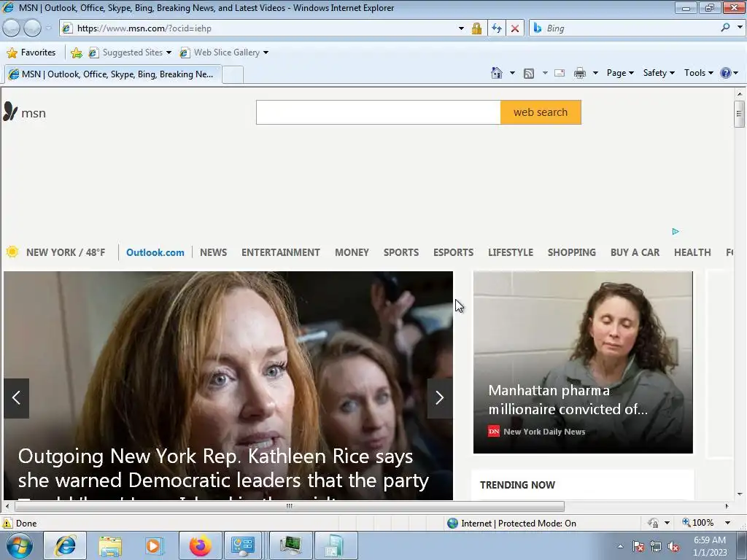747x560 pixels.
Task: Open Firefox from the taskbar
Action: [x=201, y=545]
